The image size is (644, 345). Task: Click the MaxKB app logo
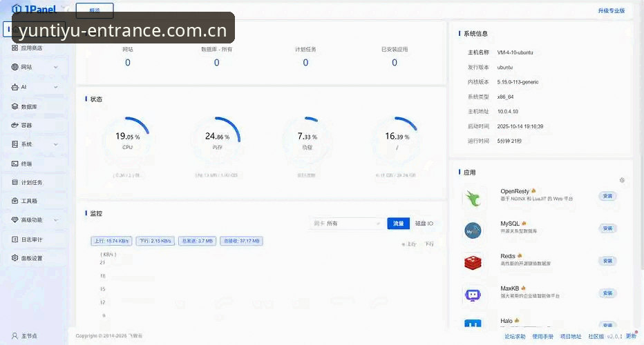[473, 295]
